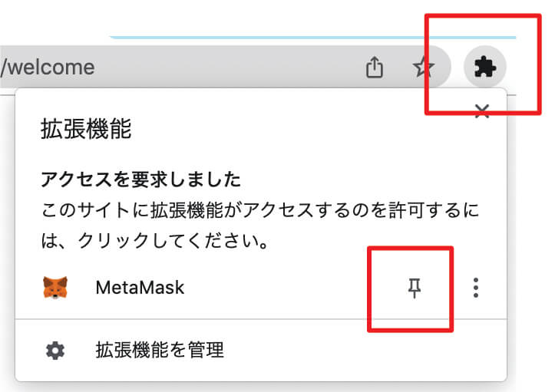Click blank area right of 拡張機能を管理 label
This screenshot has width=555, height=392.
tap(365, 351)
